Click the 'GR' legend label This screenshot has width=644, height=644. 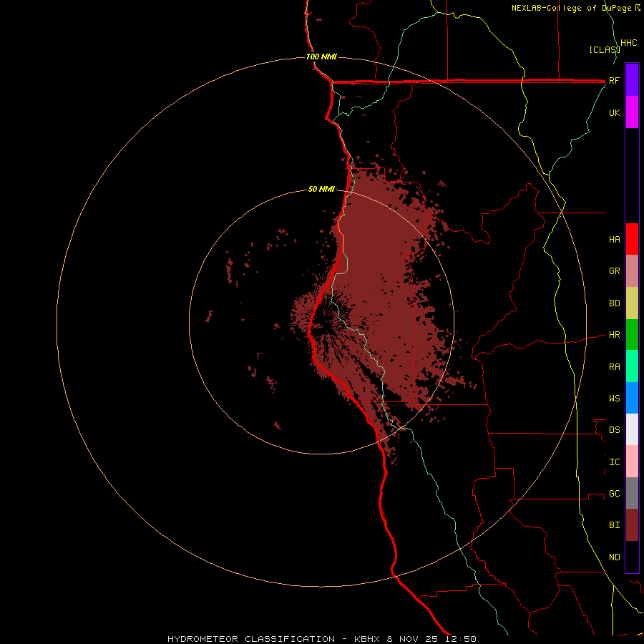pyautogui.click(x=614, y=271)
